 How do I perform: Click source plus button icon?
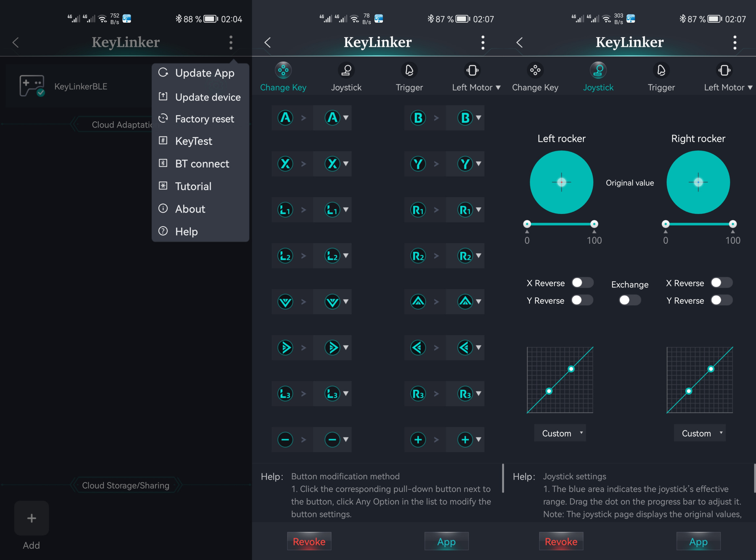coord(418,440)
